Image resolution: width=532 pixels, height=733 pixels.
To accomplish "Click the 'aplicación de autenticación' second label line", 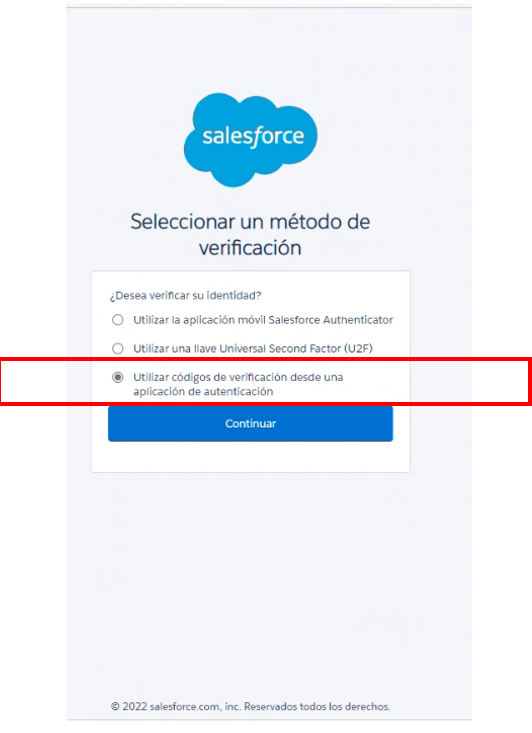I will 203,391.
